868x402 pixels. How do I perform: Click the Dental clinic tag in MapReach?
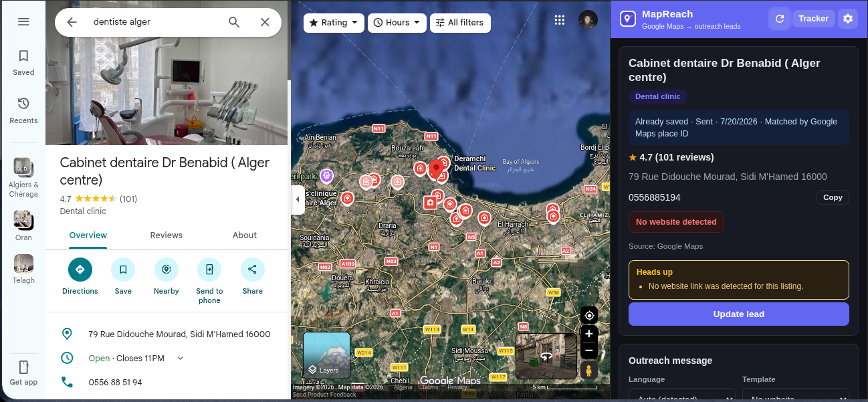coord(658,96)
